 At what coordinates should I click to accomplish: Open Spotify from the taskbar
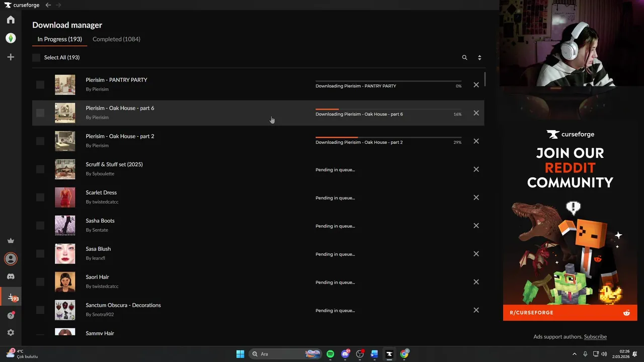pos(331,354)
